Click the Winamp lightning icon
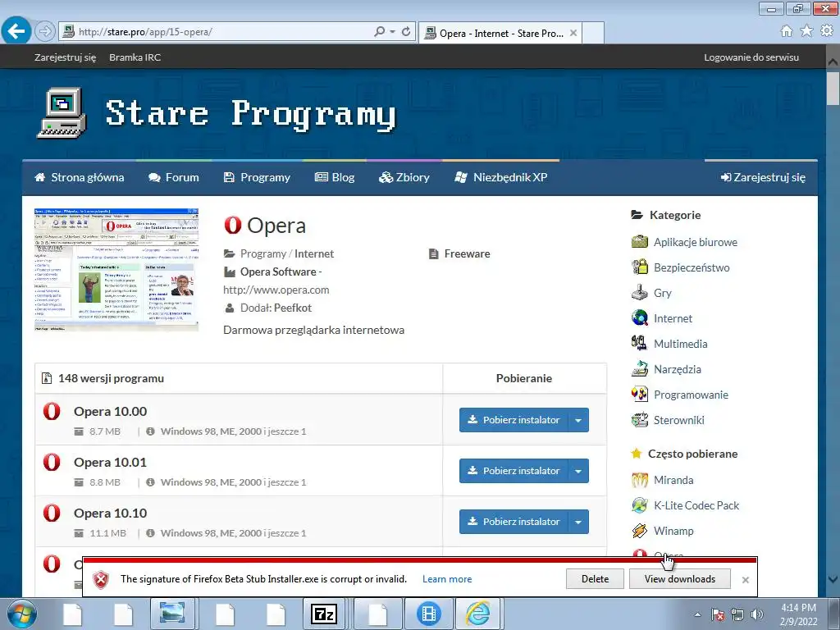 pos(640,531)
